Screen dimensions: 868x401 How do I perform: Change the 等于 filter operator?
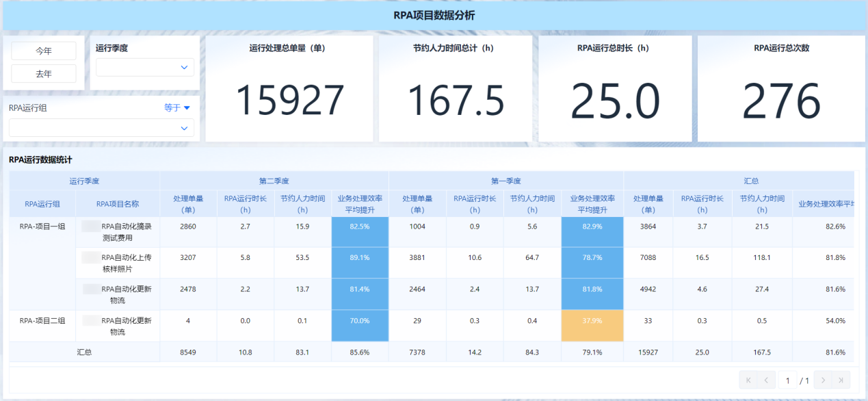176,107
